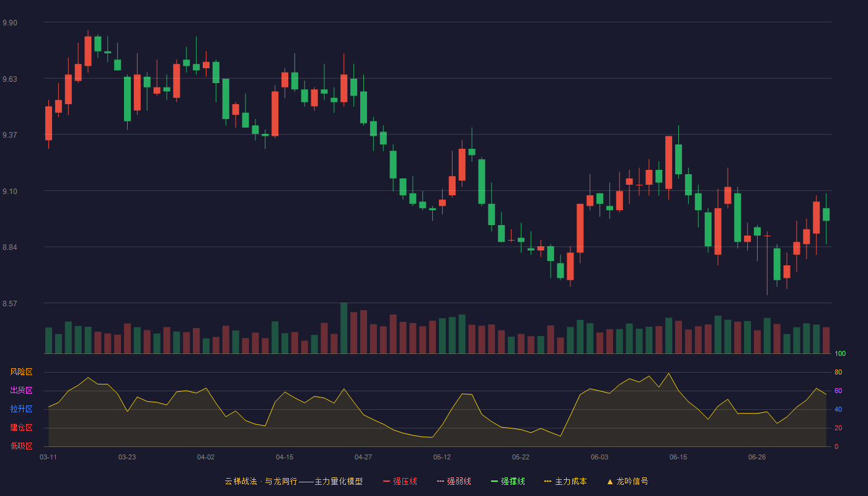This screenshot has height=496, width=868.
Task: Toggle the 强弱线 legend entry
Action: tap(454, 481)
